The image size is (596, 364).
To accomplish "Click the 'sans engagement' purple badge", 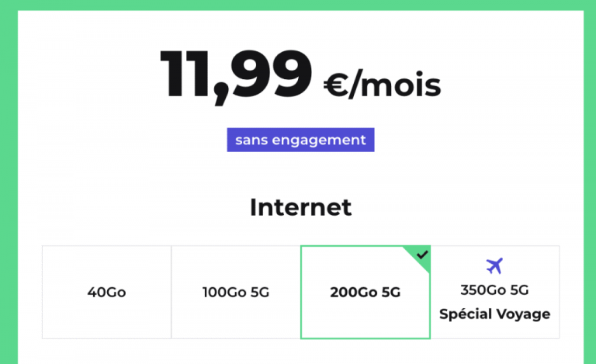I will point(300,140).
